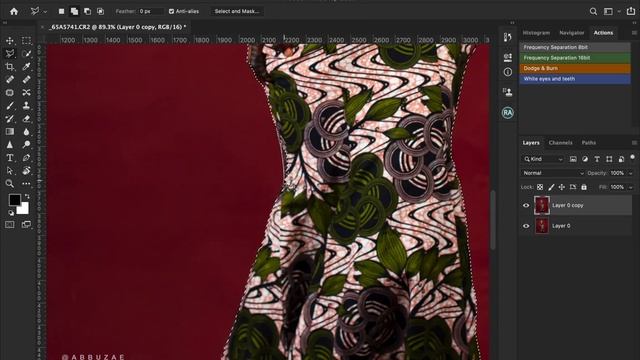Open the Opacity slider dropdown arrow
640x360 pixels.
[x=631, y=173]
